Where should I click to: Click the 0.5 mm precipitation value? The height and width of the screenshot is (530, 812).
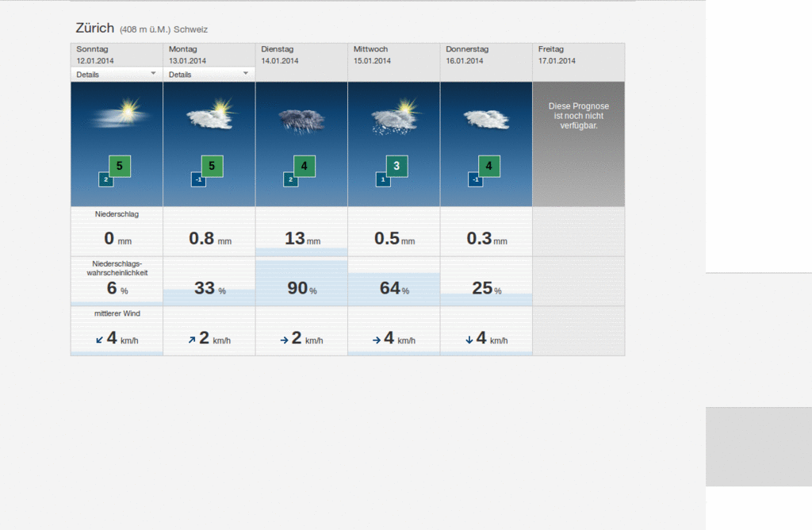[395, 238]
